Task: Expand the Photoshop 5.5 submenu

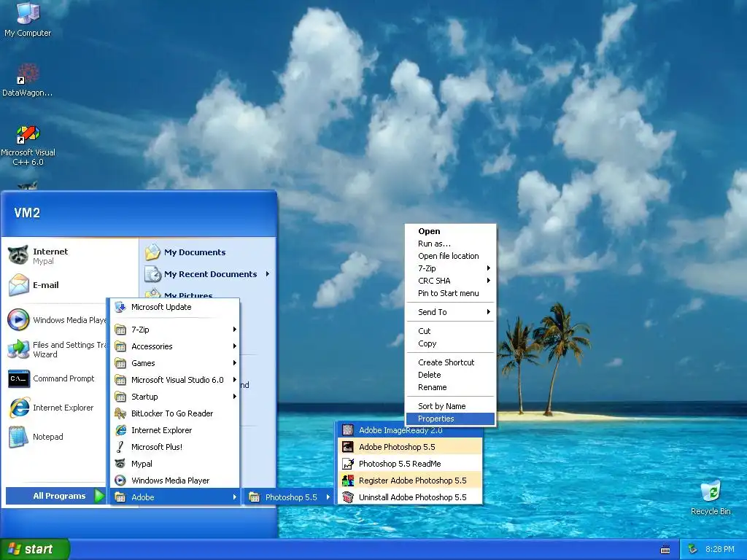Action: pyautogui.click(x=289, y=497)
